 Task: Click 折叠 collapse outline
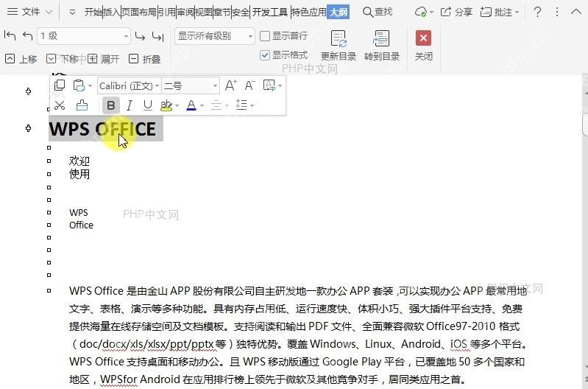(145, 59)
